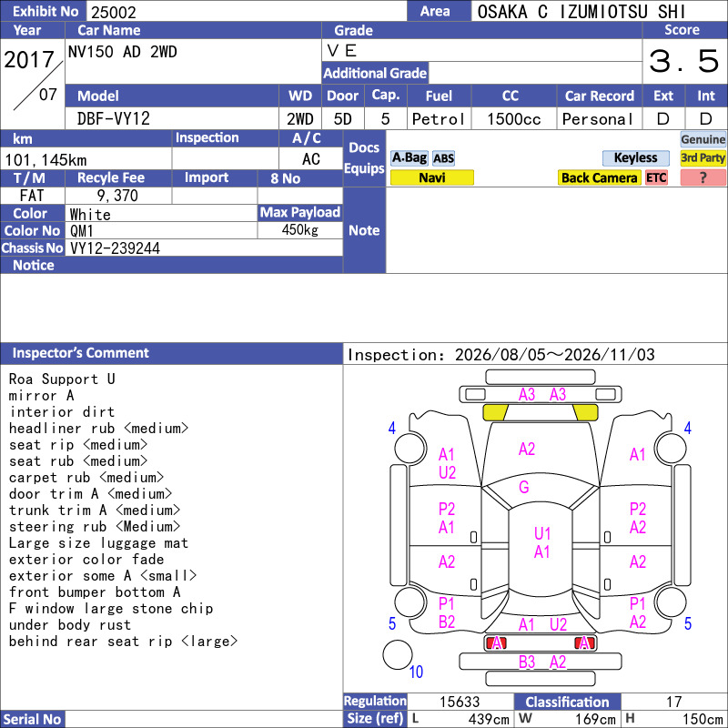
Task: Click the 8 No header cell
Action: 300,178
